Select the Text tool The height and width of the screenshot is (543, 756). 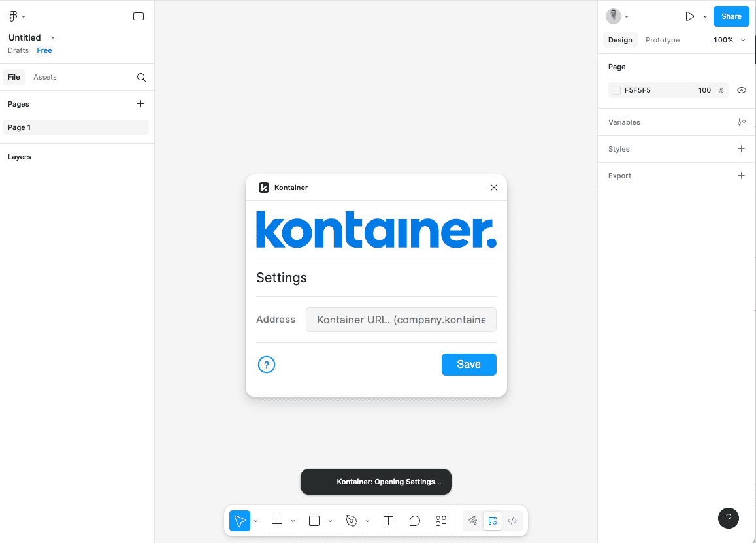pos(388,521)
